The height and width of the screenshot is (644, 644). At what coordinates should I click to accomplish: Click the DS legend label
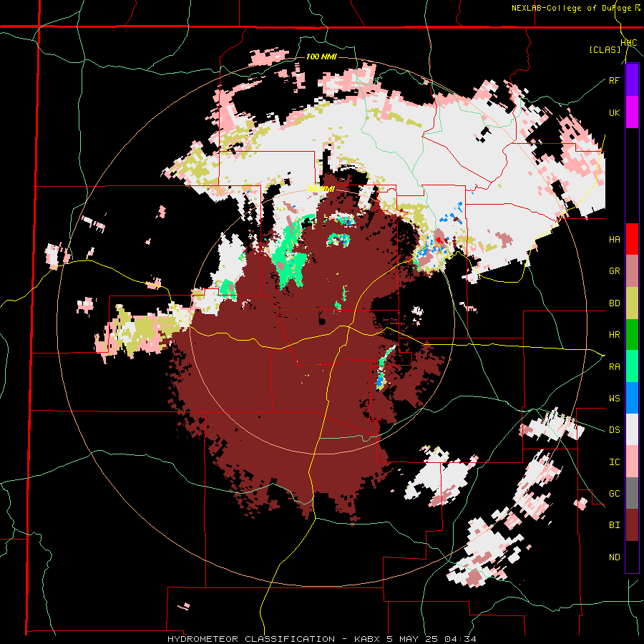pyautogui.click(x=615, y=430)
